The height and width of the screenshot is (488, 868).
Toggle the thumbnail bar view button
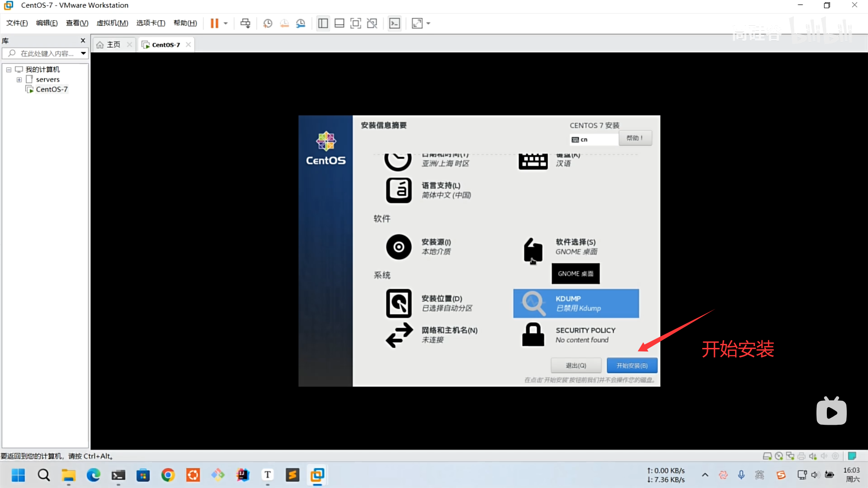pyautogui.click(x=339, y=23)
